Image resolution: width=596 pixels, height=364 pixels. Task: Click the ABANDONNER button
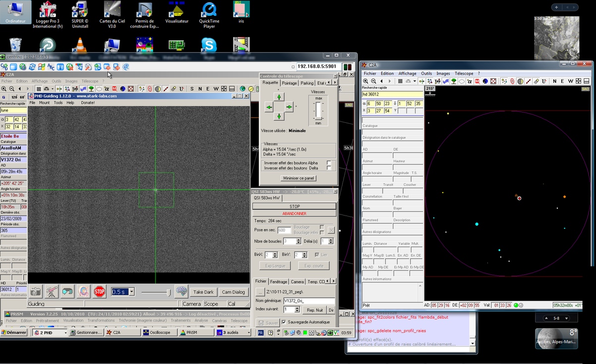[x=294, y=213]
